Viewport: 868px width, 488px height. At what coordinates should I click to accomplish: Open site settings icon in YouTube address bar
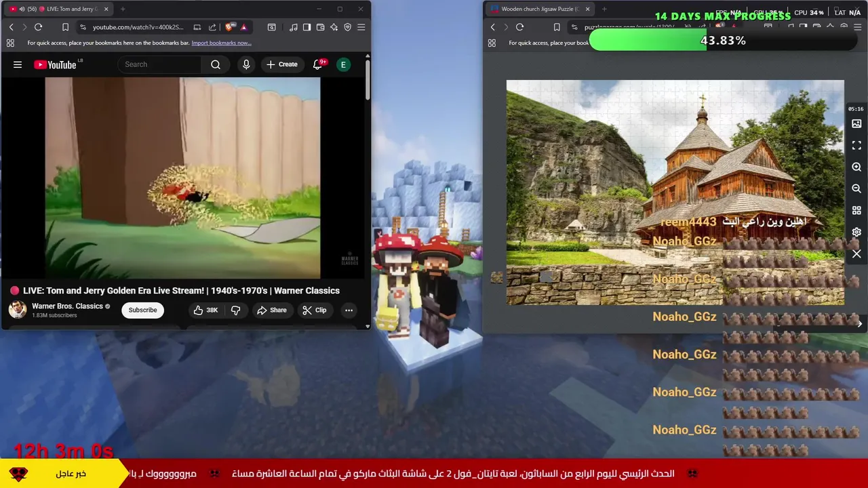click(x=83, y=27)
